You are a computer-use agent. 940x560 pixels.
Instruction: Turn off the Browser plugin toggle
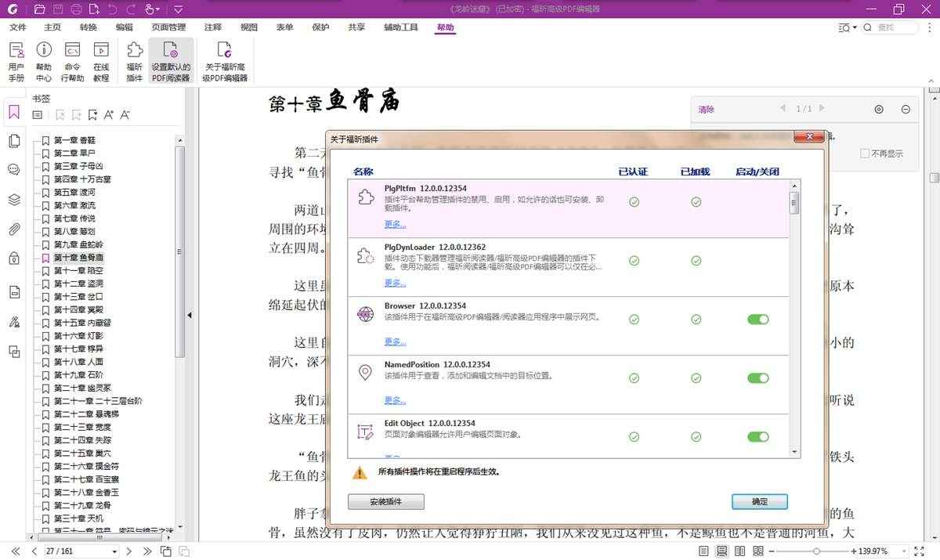[x=757, y=319]
